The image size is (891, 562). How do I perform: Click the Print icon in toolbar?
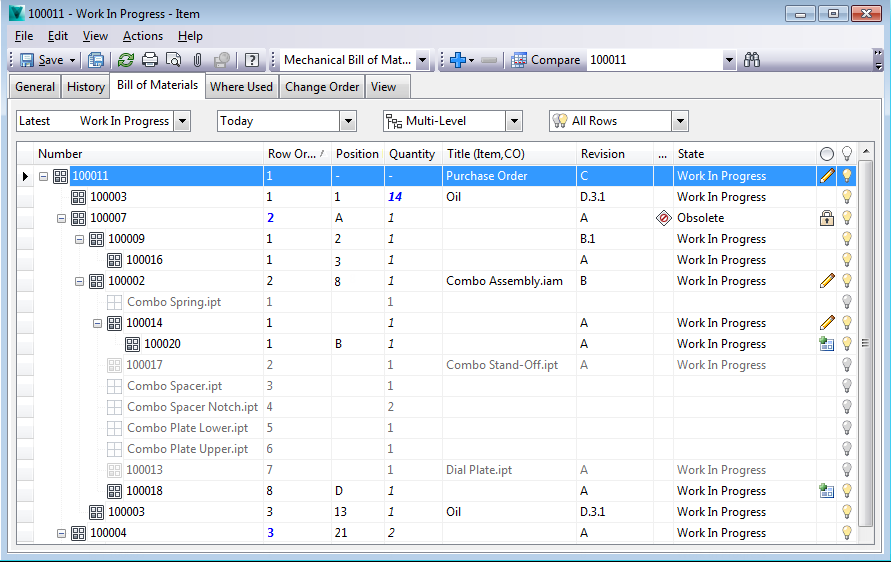(x=150, y=60)
